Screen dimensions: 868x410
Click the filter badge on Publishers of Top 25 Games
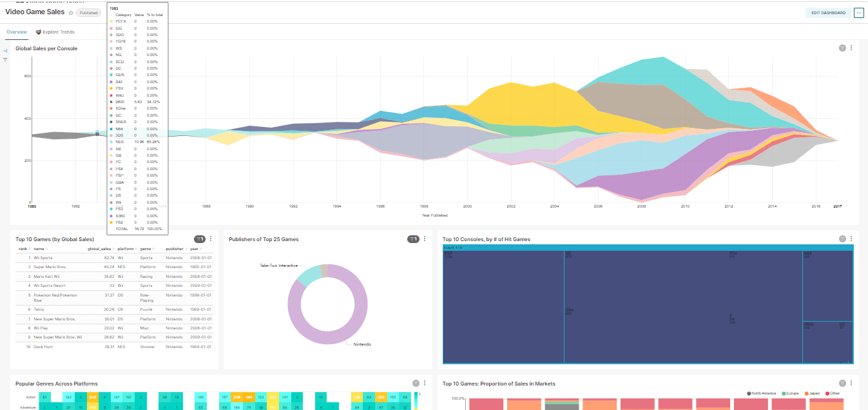point(413,238)
